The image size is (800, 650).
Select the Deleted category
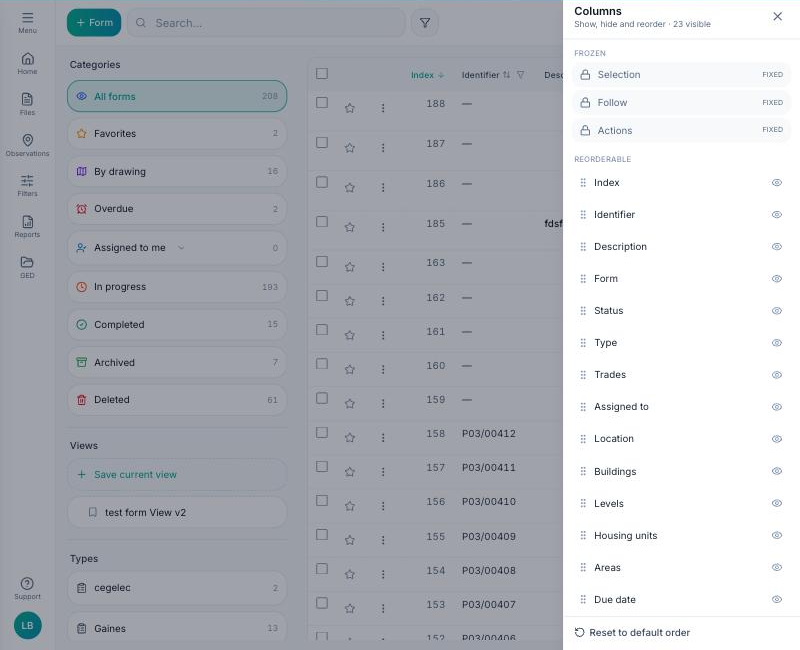coord(177,399)
